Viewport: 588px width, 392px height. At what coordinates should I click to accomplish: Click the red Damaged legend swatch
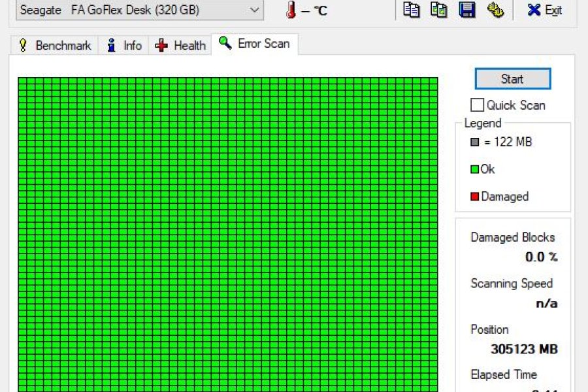[x=474, y=197]
